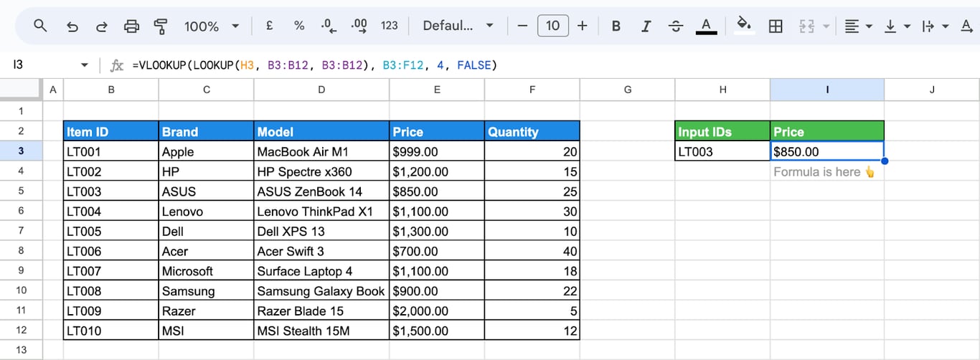Select the MSI Stealth 15M cell
Image resolution: width=980 pixels, height=360 pixels.
point(321,331)
